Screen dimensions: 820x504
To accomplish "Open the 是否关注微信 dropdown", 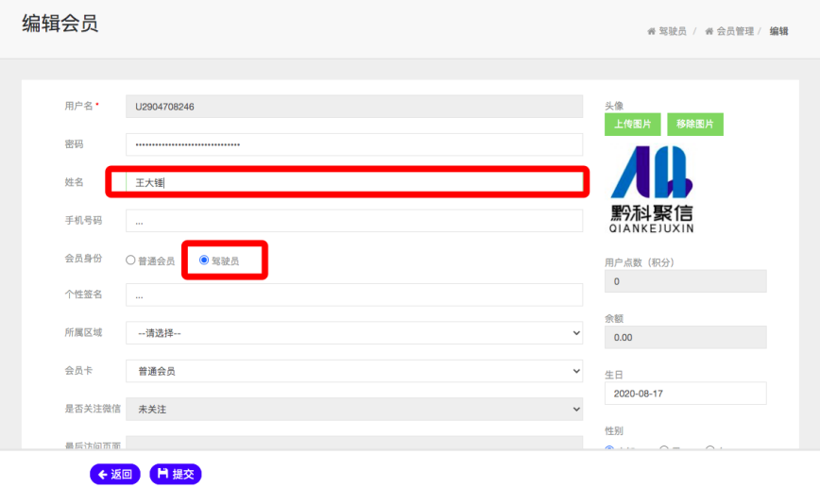I will 354,409.
